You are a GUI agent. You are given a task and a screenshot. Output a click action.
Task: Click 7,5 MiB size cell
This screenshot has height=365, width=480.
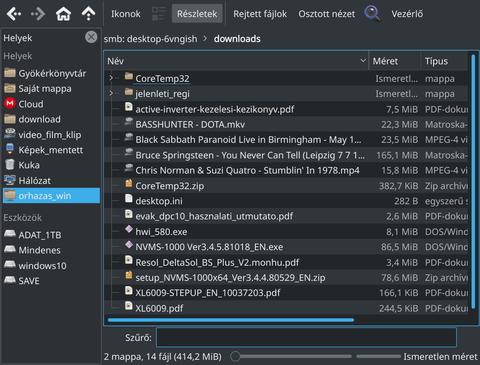[x=402, y=109]
